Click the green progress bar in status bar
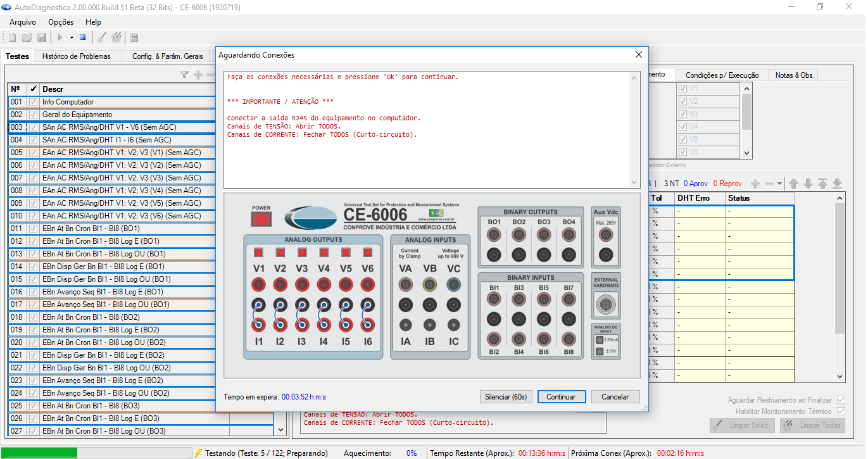Viewport: 868px width, 459px height. pos(39,453)
